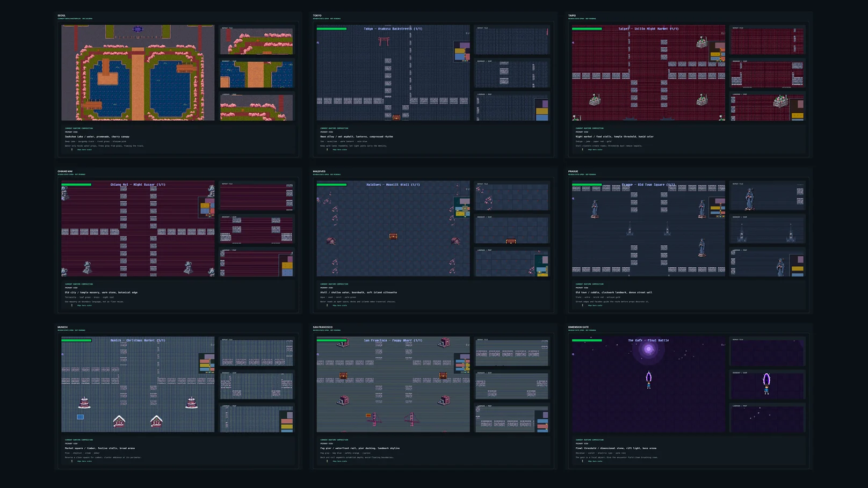Select the Chiang Mai section heading
The image size is (868, 488).
point(65,171)
